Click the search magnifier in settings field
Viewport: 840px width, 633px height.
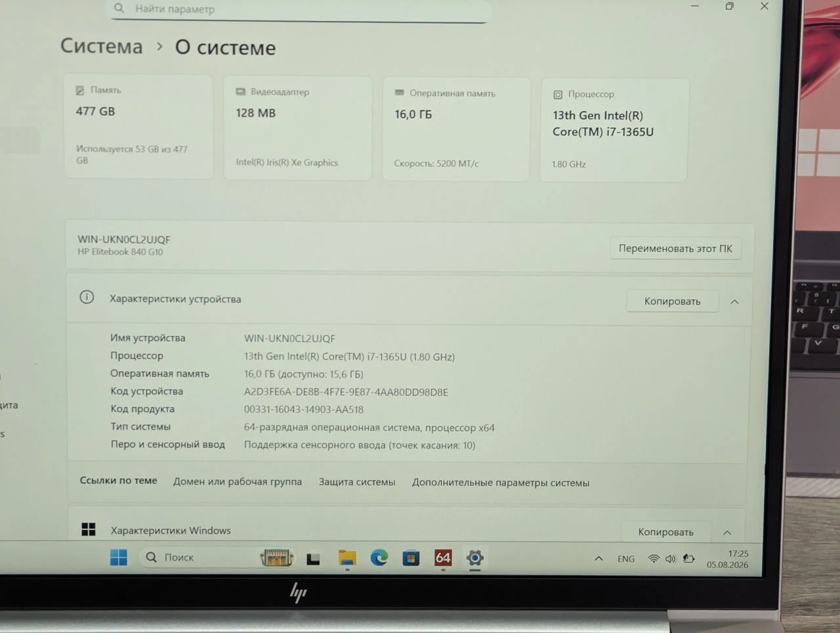pyautogui.click(x=119, y=8)
